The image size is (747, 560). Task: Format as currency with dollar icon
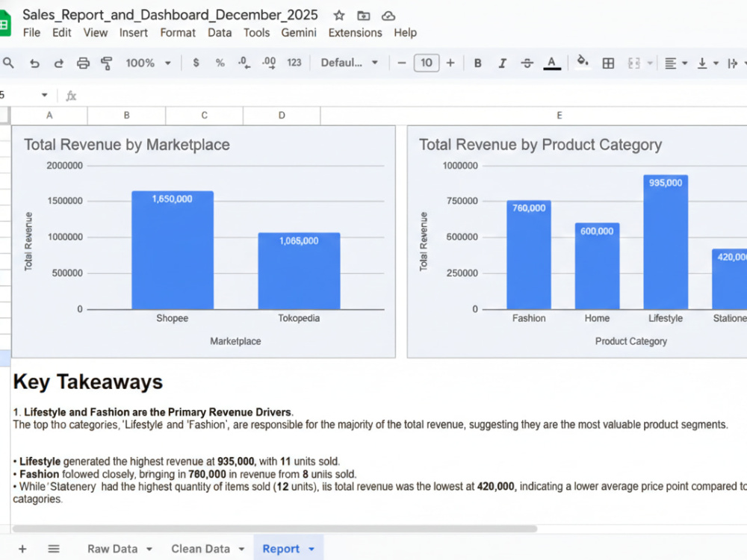coord(196,63)
